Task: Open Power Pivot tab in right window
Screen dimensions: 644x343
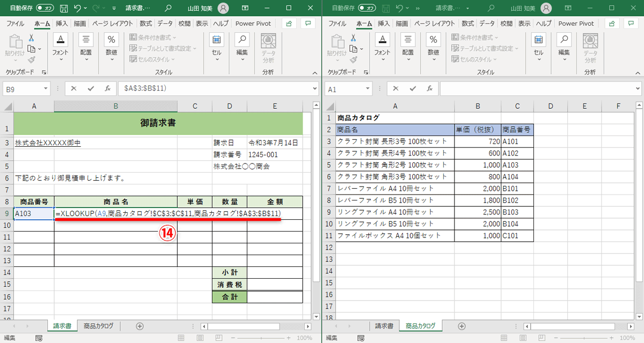Action: [x=576, y=24]
